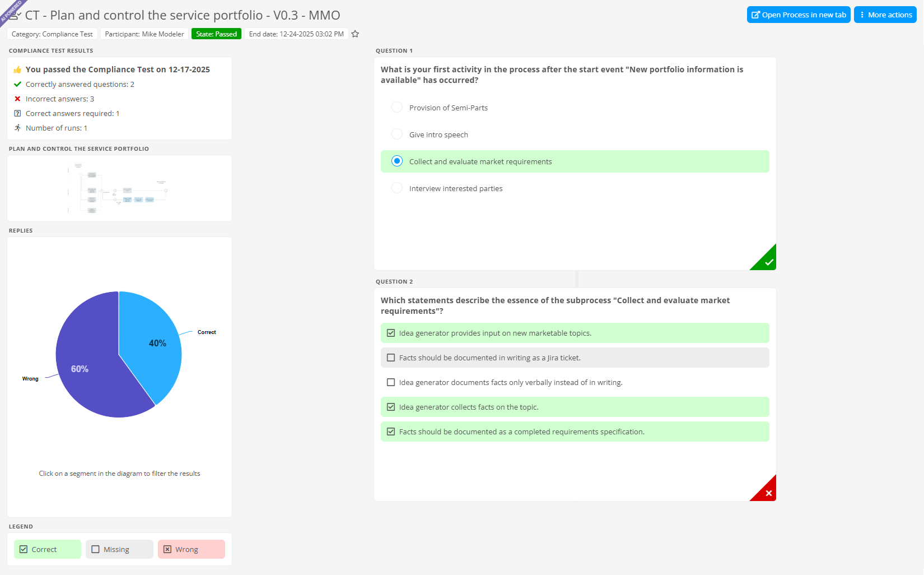Screen dimensions: 924x575
Task: Uncheck 'Idea generator collects facts on the topic'
Action: pos(391,407)
